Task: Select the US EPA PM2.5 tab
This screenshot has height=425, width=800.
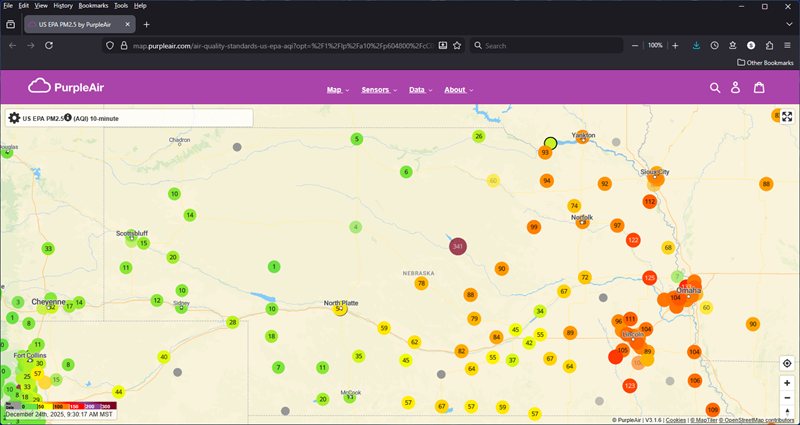Action: click(x=74, y=24)
